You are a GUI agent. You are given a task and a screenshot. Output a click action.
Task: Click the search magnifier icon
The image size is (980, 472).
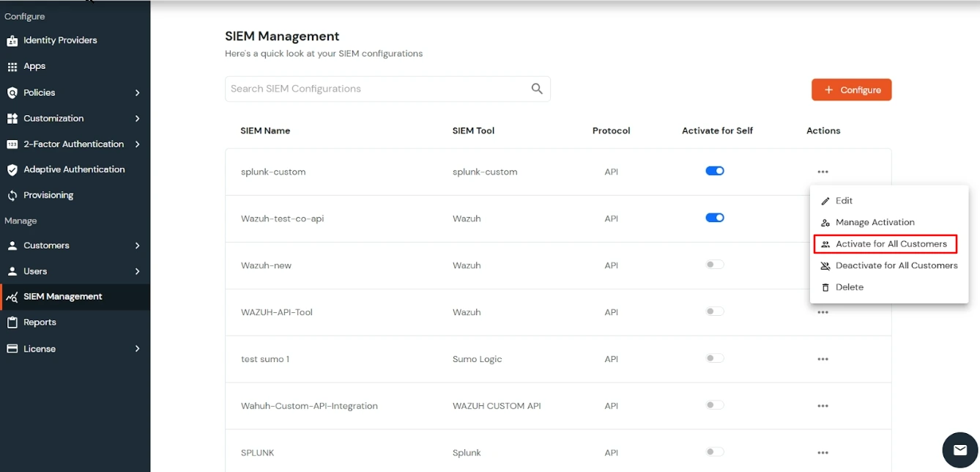pyautogui.click(x=537, y=89)
